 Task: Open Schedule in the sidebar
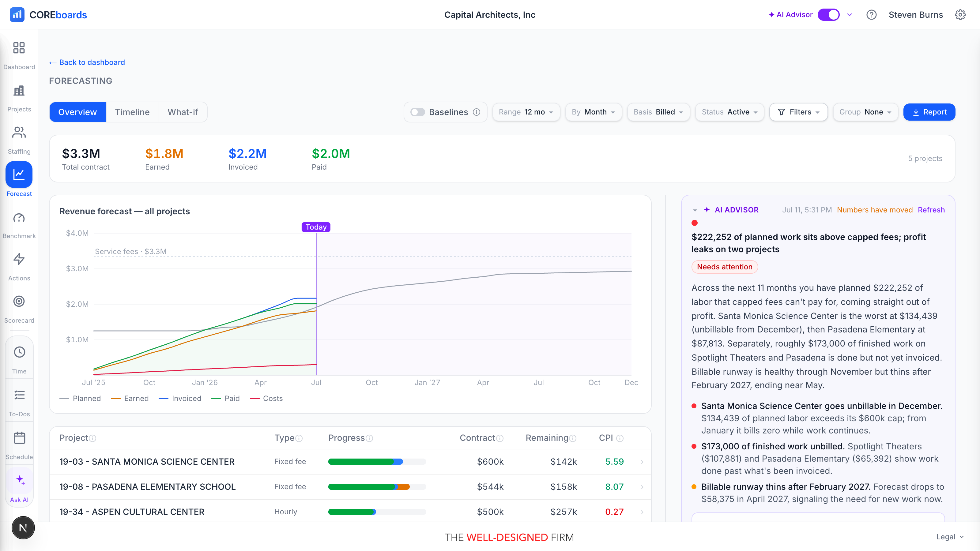coord(19,445)
